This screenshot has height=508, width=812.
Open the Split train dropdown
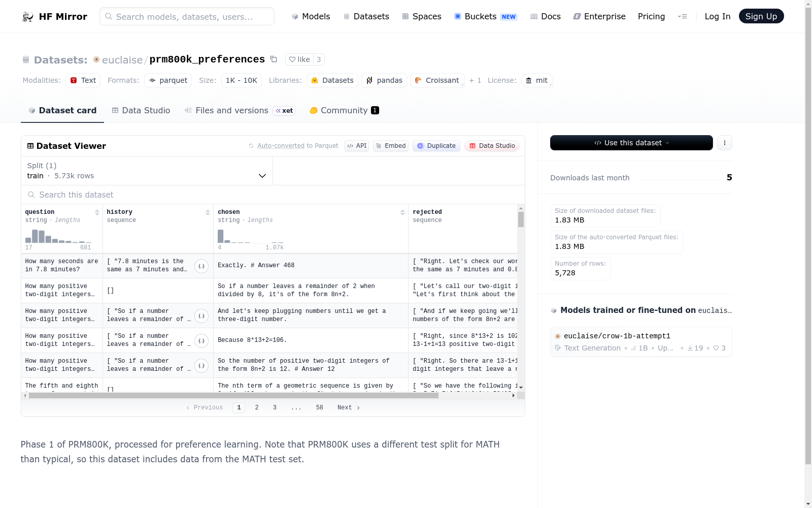coord(147,171)
